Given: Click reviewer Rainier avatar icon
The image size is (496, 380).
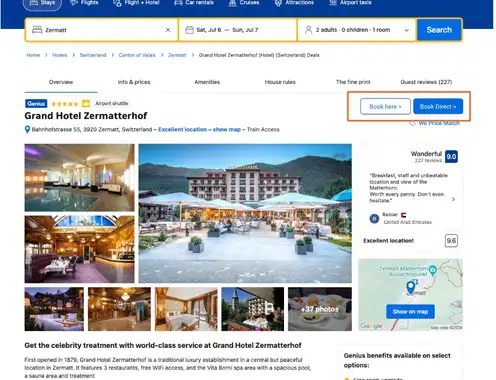Looking at the screenshot, I should pyautogui.click(x=374, y=219).
